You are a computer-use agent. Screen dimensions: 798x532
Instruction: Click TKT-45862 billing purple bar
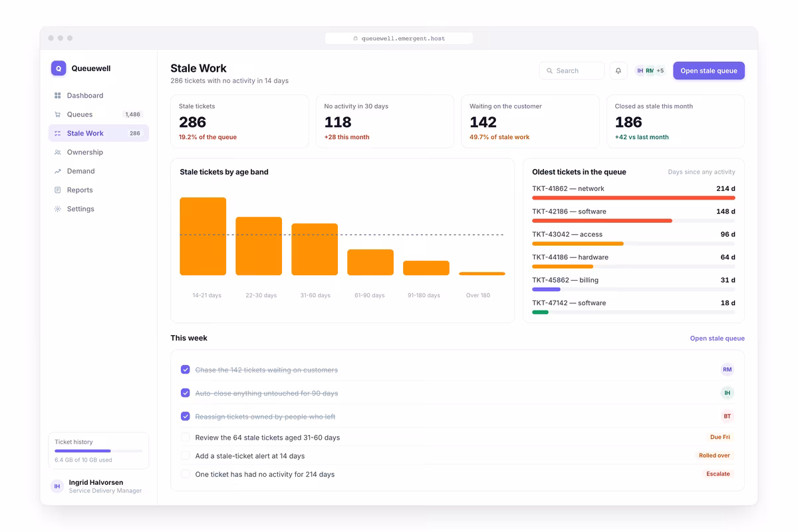[x=546, y=289]
